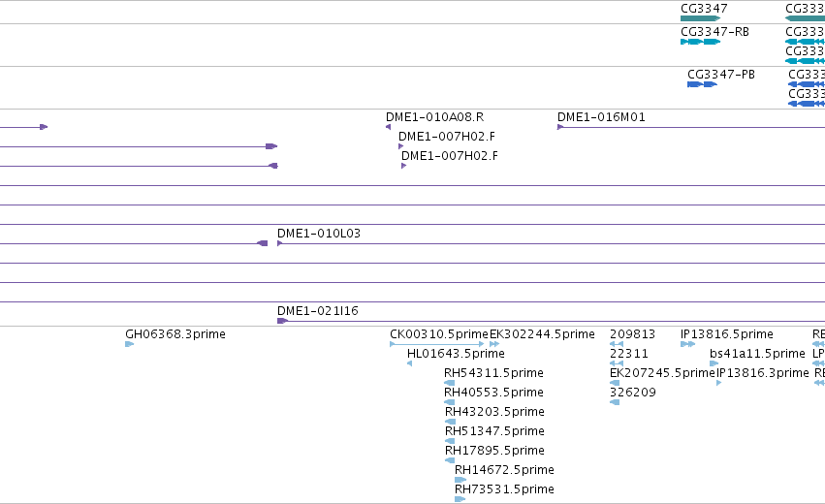Click the 326209 feature glyph

click(615, 402)
